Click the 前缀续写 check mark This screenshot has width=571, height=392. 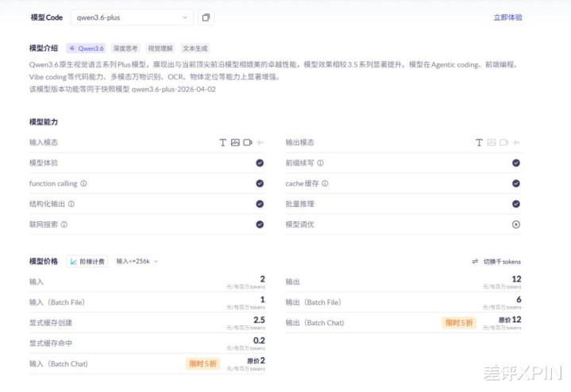point(516,163)
